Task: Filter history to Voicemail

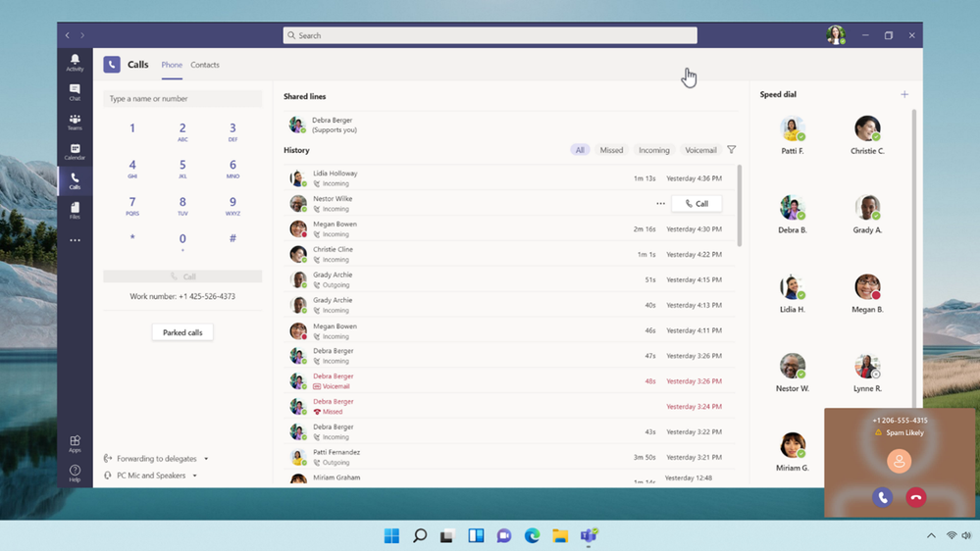Action: click(x=700, y=150)
